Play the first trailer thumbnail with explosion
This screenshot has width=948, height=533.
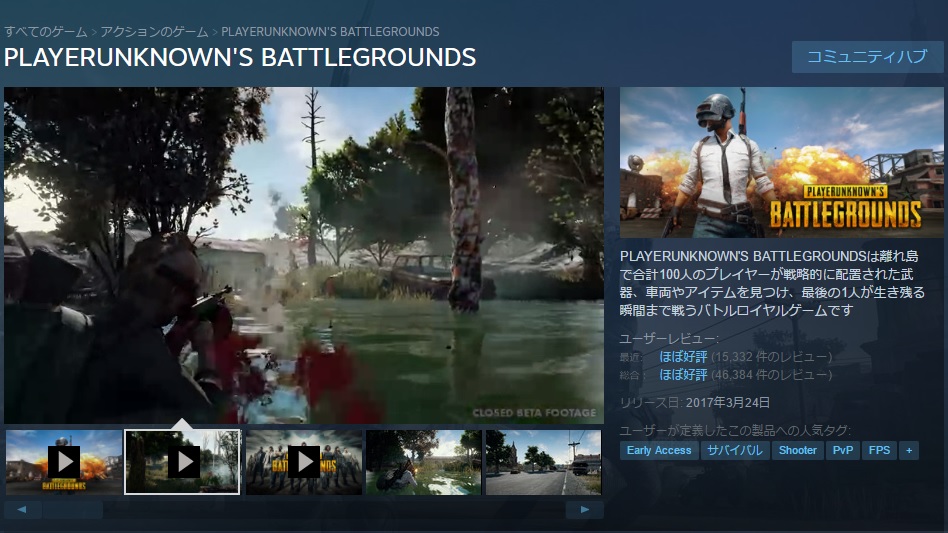(x=63, y=462)
